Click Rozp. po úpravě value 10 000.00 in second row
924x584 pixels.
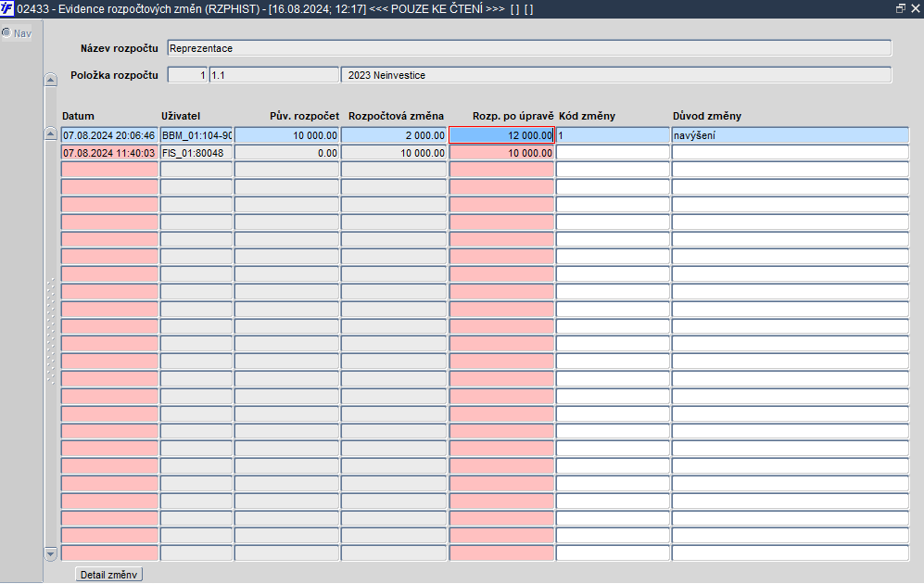click(501, 153)
